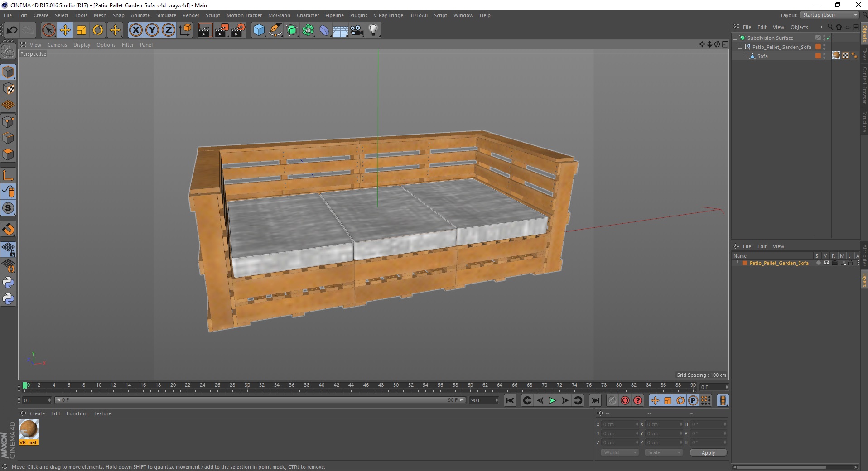Toggle layer solo for Patio_Pallet_Garden_Sofa
The height and width of the screenshot is (471, 868).
818,263
